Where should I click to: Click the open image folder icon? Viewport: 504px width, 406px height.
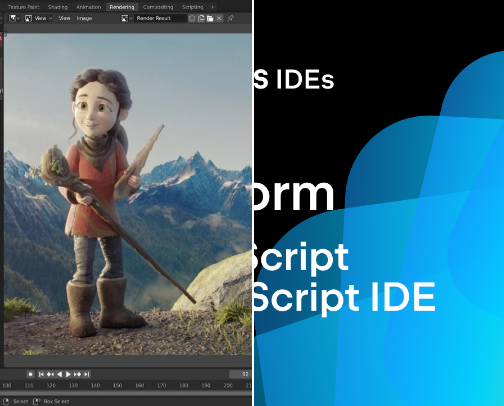(210, 18)
